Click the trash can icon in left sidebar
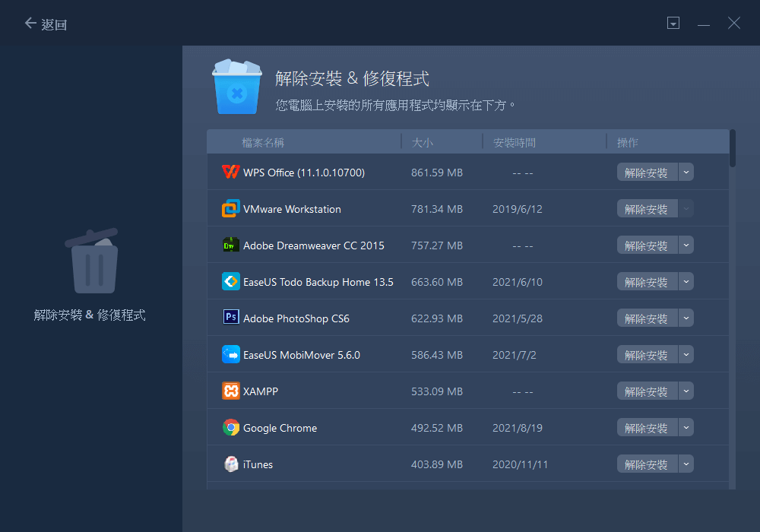Viewport: 760px width, 532px height. click(x=91, y=262)
